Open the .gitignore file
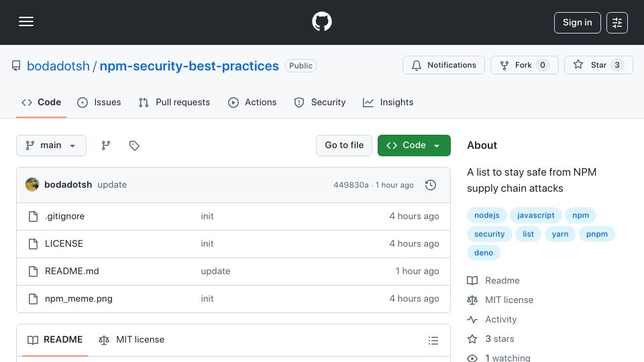The height and width of the screenshot is (362, 644). pyautogui.click(x=64, y=217)
